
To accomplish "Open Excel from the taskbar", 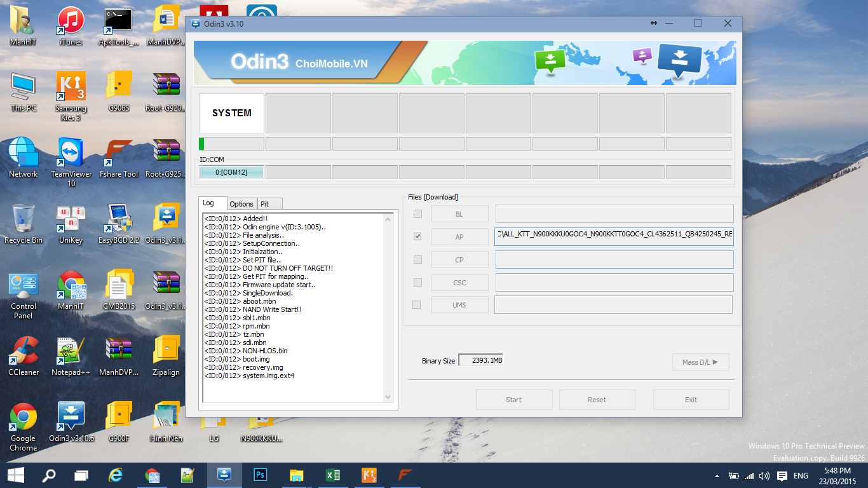I will [x=332, y=475].
